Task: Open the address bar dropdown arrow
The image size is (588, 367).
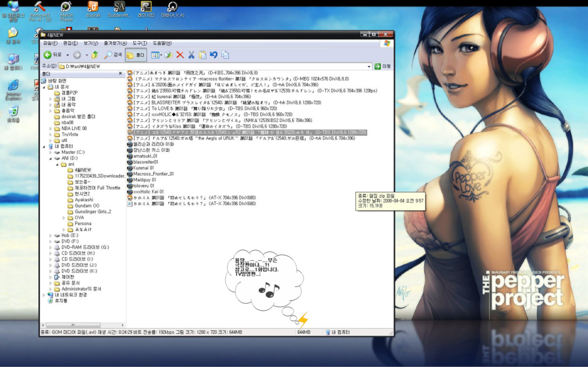Action: tap(369, 66)
